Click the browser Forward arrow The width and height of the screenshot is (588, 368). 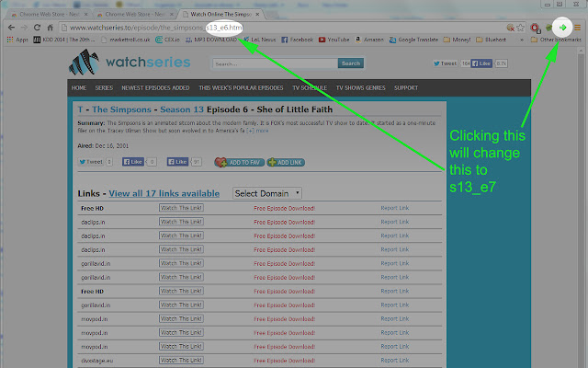[x=24, y=28]
